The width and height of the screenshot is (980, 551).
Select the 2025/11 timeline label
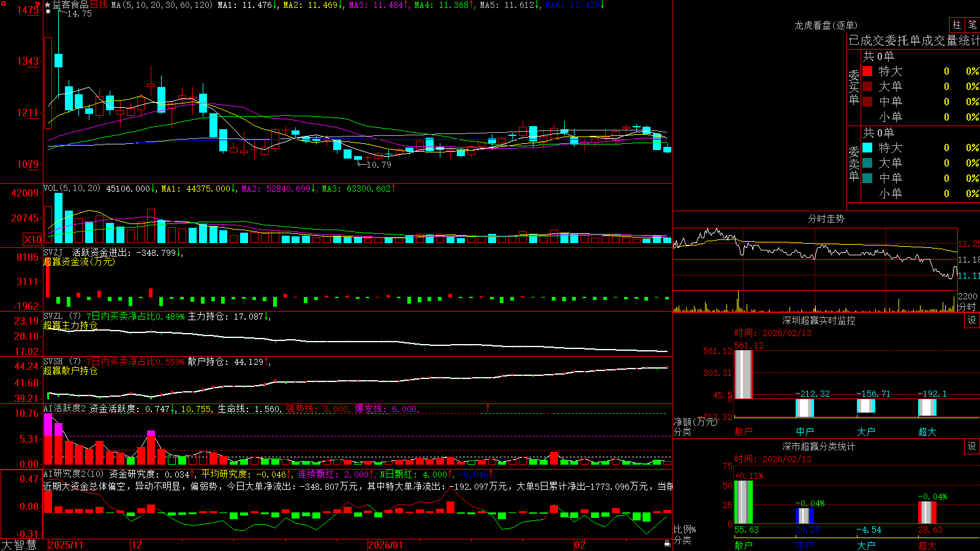click(x=66, y=545)
